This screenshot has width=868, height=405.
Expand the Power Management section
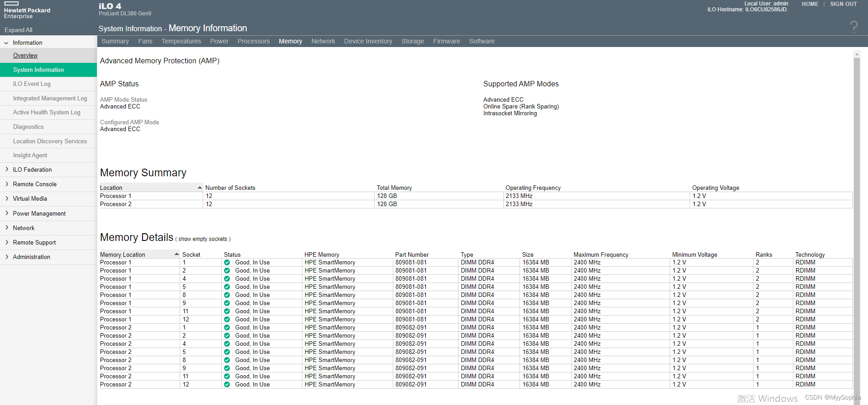point(6,213)
